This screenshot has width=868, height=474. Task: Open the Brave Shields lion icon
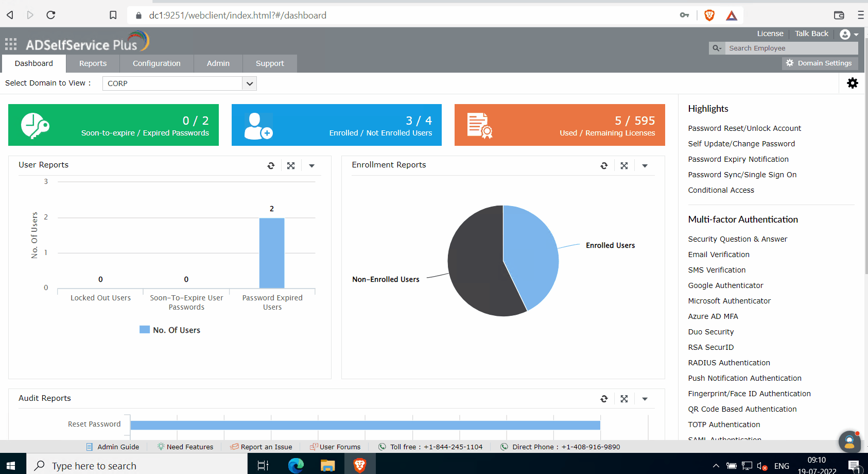click(x=709, y=15)
